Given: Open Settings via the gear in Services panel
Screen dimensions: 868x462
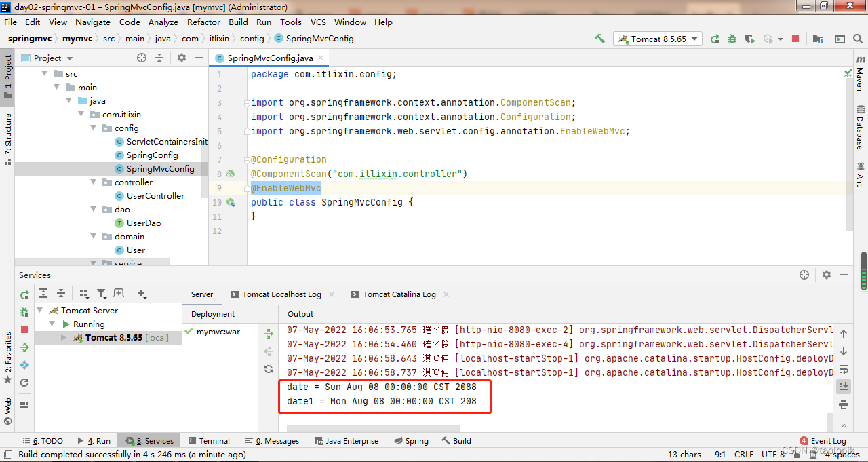Looking at the screenshot, I should (826, 275).
